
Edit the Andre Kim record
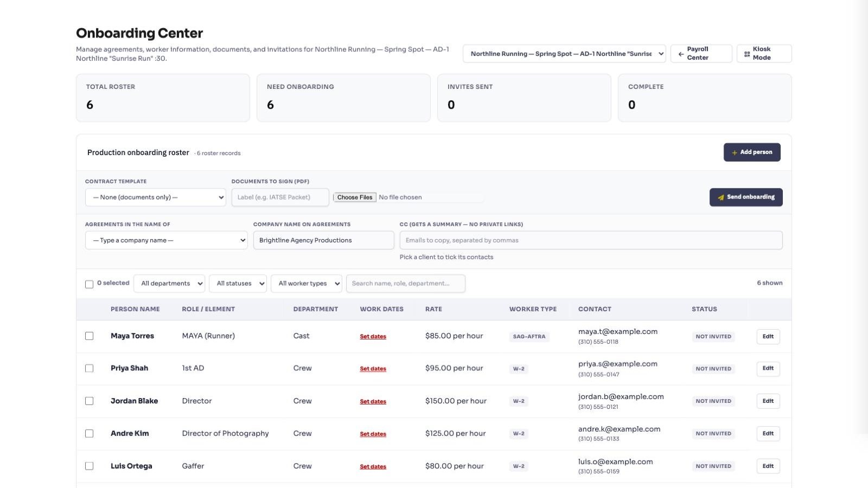[768, 434]
